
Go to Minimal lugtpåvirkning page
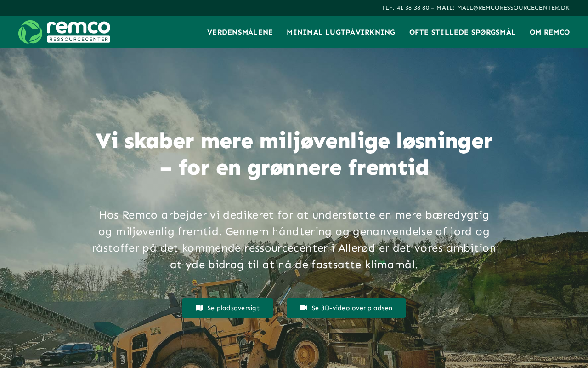[x=341, y=32]
